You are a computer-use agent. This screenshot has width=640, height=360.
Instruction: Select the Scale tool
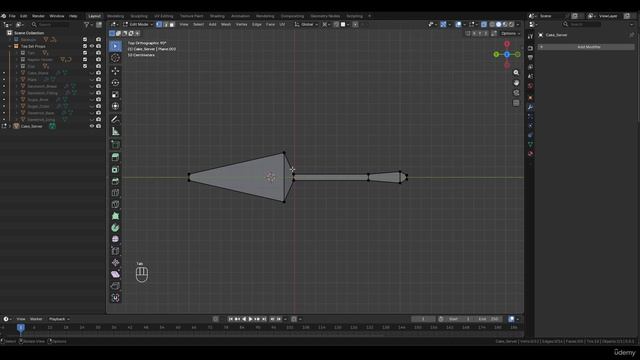point(115,94)
